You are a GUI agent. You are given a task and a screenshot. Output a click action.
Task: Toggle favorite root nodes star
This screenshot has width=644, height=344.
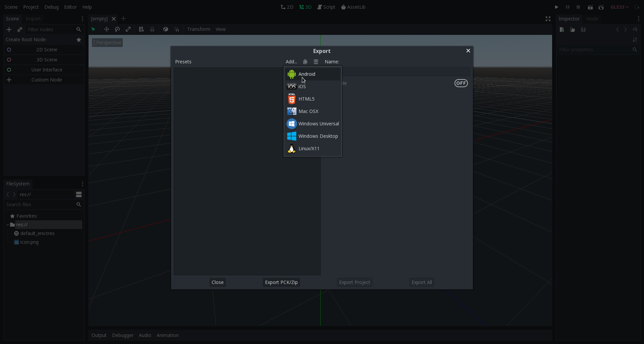(79, 40)
